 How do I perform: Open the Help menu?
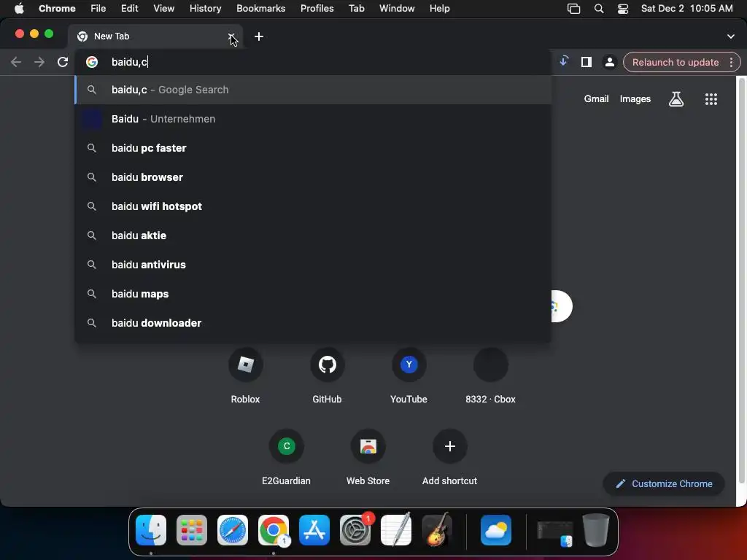tap(439, 9)
